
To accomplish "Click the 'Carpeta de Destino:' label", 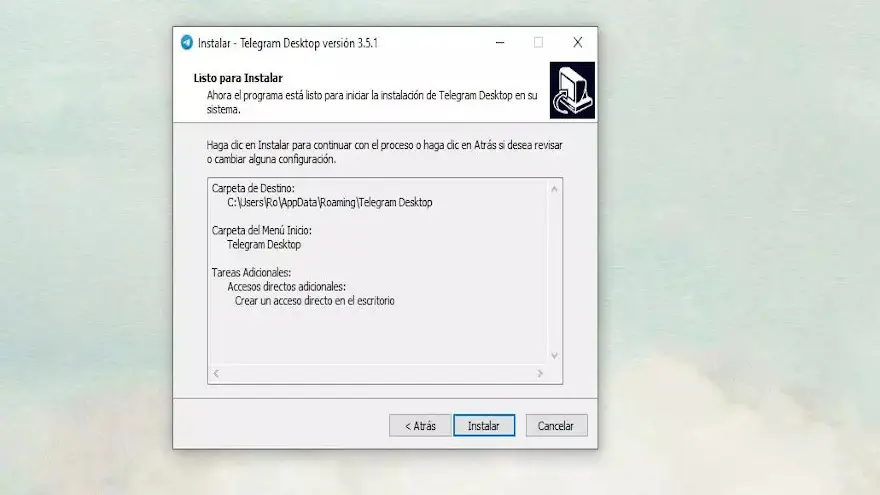I will coord(253,188).
